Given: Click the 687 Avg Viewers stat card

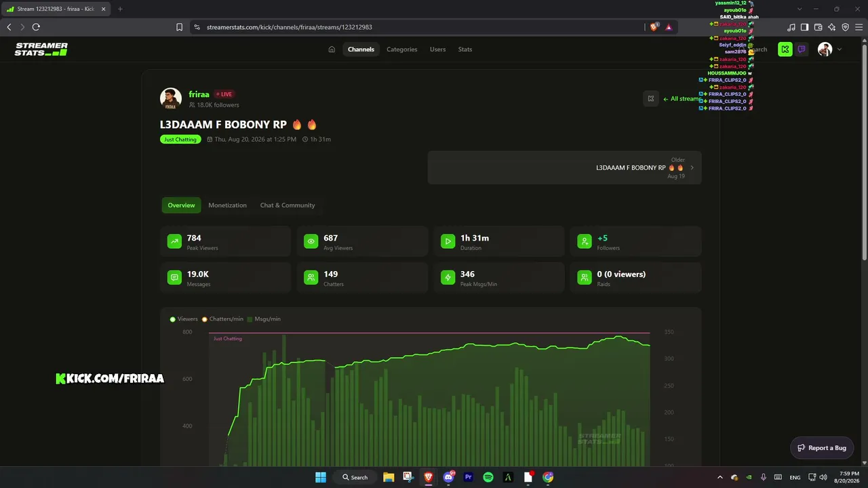Looking at the screenshot, I should [362, 242].
